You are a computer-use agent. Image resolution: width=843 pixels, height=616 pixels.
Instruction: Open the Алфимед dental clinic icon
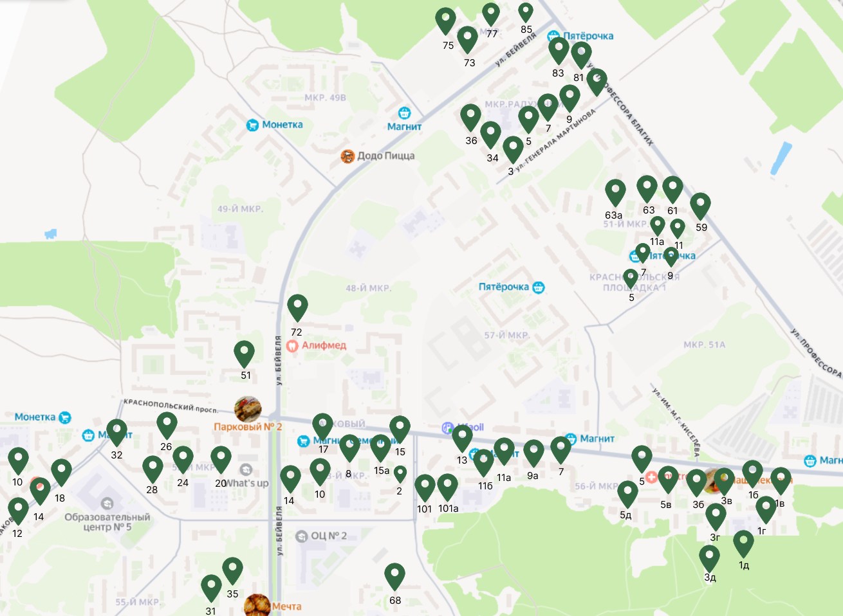[292, 345]
